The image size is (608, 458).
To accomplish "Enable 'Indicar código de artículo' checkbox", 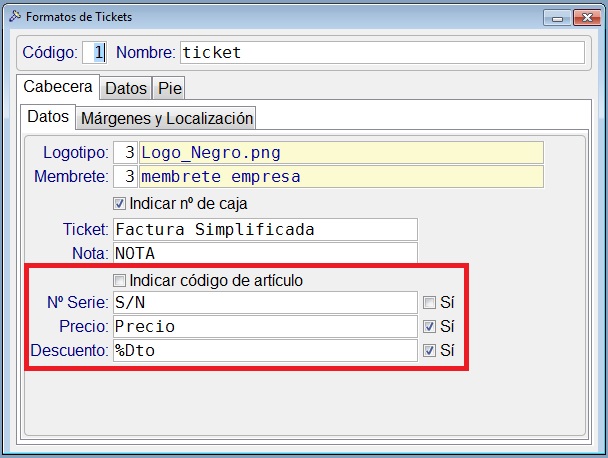I will tap(121, 280).
